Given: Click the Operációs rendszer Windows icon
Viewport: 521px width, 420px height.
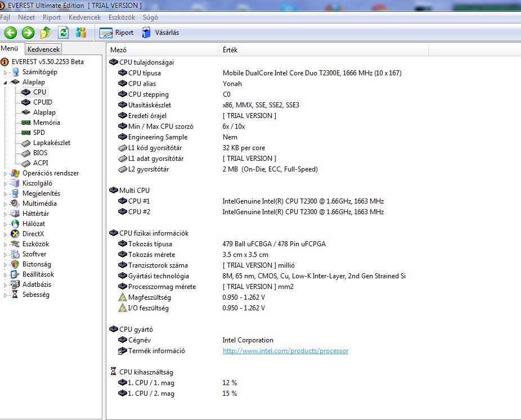Looking at the screenshot, I should [15, 173].
